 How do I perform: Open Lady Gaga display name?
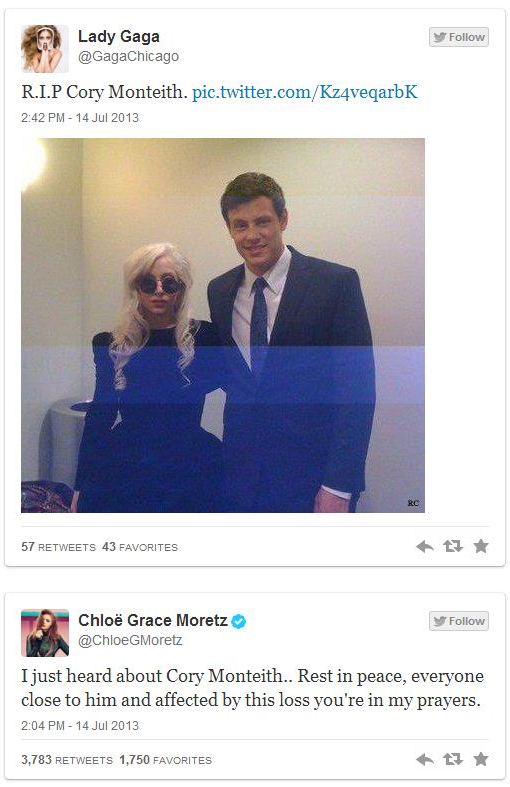coord(119,36)
